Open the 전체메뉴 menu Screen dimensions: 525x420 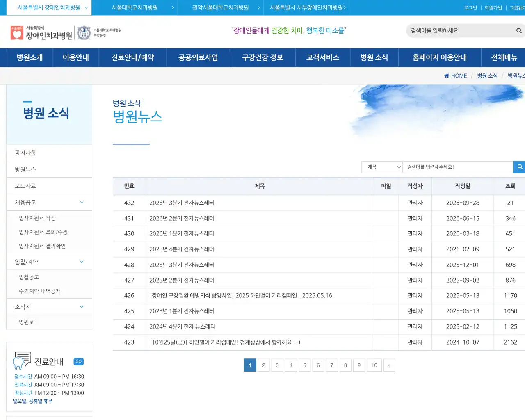tap(504, 57)
